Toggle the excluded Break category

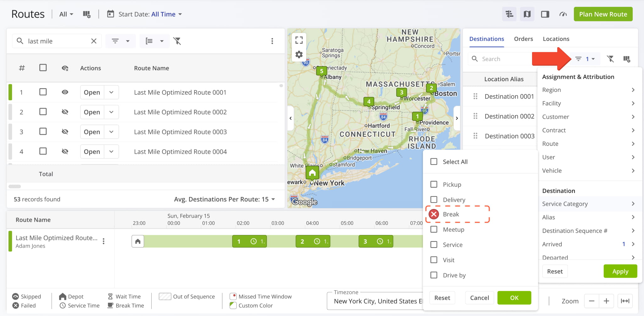click(x=434, y=214)
